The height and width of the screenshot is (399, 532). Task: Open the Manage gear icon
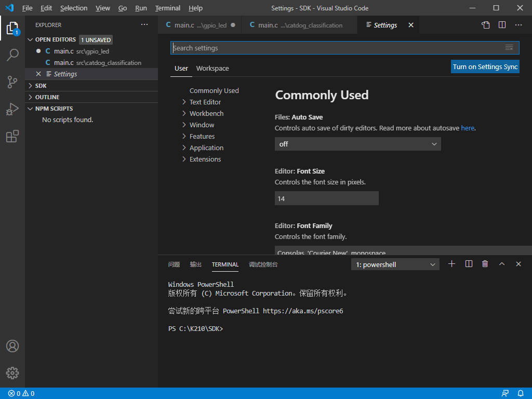12,373
